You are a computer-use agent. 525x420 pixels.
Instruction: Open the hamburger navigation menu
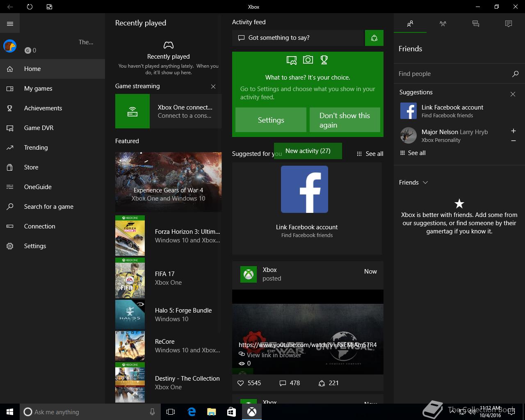10,24
